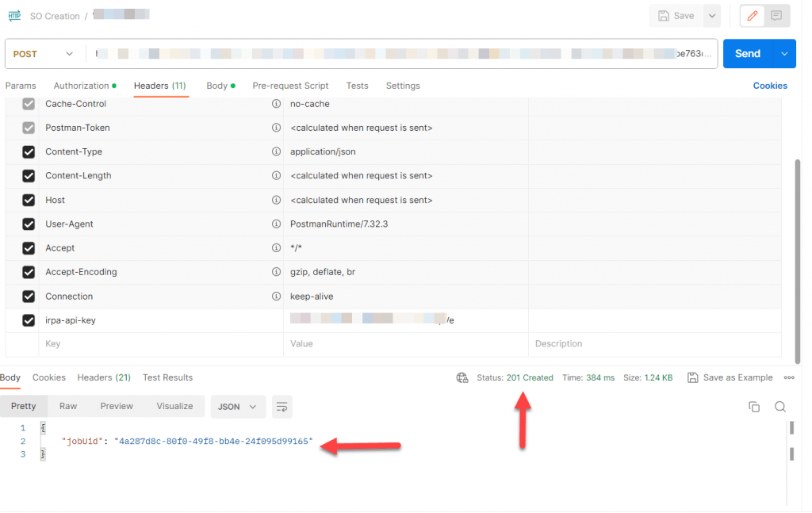812x513 pixels.
Task: Click the new header Key field
Action: (160, 344)
